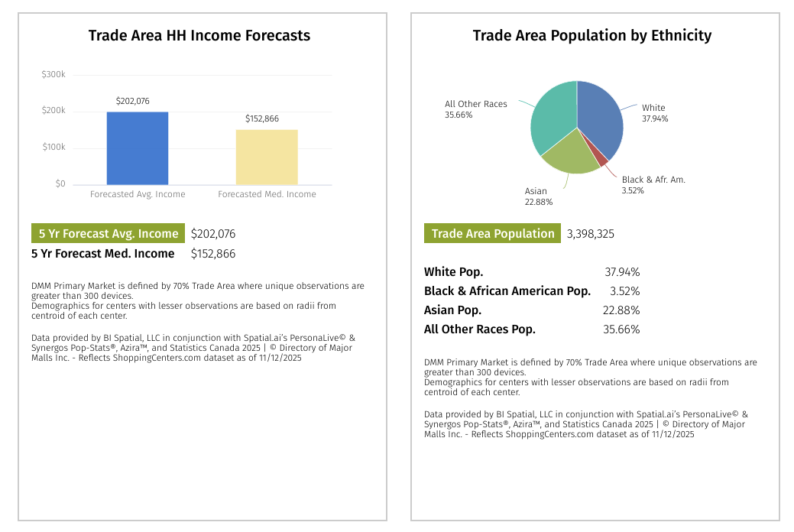Click the 5 Yr Forecast Med. Income label

click(x=103, y=254)
